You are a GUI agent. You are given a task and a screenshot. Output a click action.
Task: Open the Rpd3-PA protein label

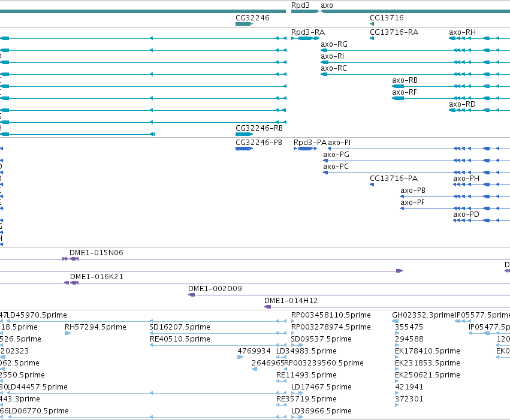310,143
